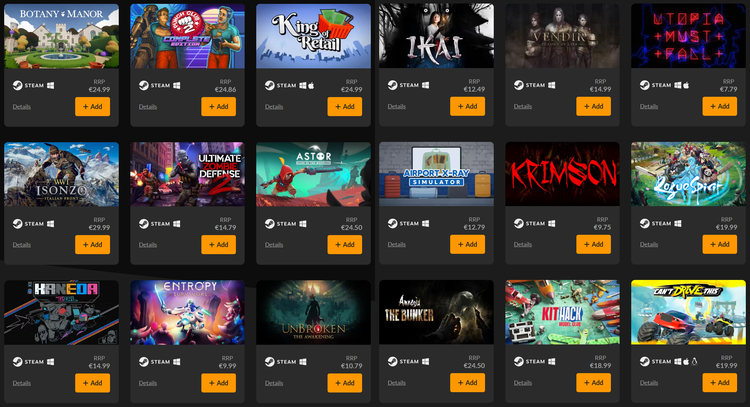
Task: Click the Steam logo under Botany Manor
Action: pyautogui.click(x=18, y=86)
